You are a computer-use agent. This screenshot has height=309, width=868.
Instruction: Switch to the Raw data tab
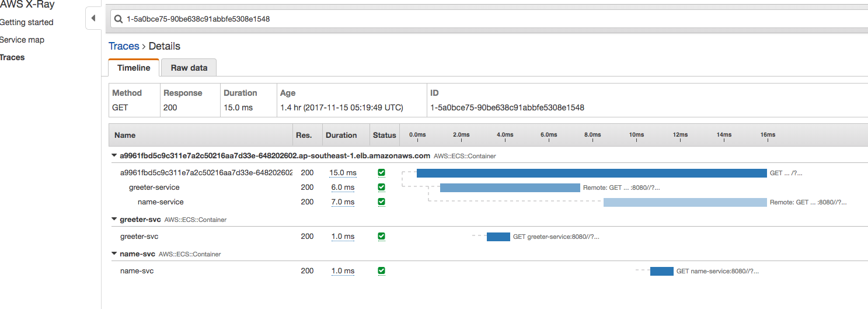click(x=189, y=68)
